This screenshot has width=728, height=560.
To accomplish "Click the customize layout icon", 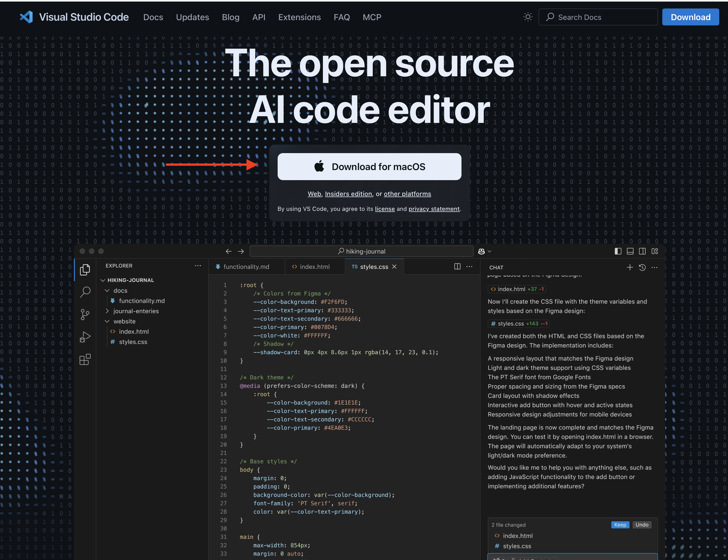I will pyautogui.click(x=655, y=251).
